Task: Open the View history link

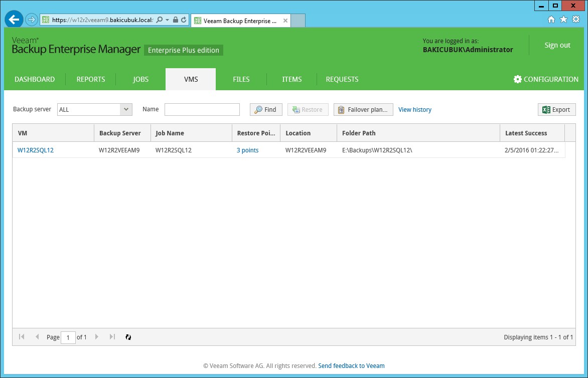Action: click(415, 109)
